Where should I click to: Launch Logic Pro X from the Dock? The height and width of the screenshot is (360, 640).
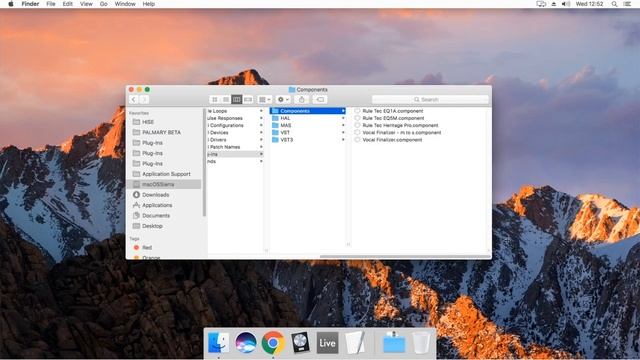pos(300,342)
